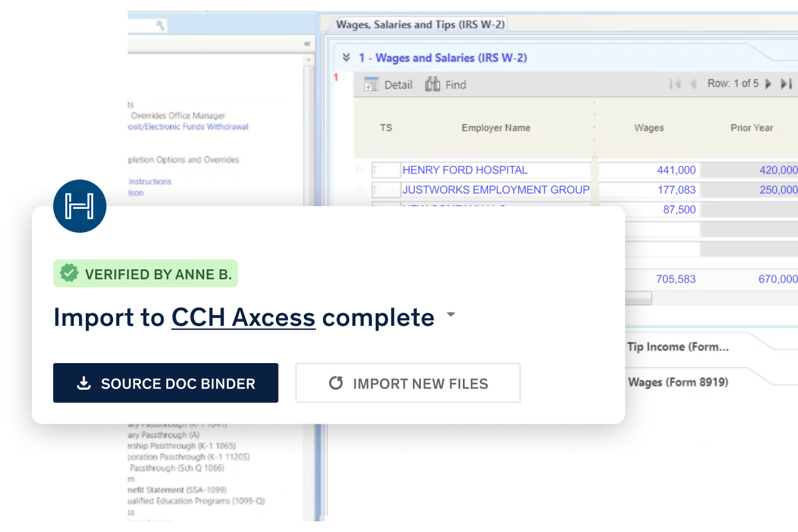Focus the search field in left panel

click(147, 25)
